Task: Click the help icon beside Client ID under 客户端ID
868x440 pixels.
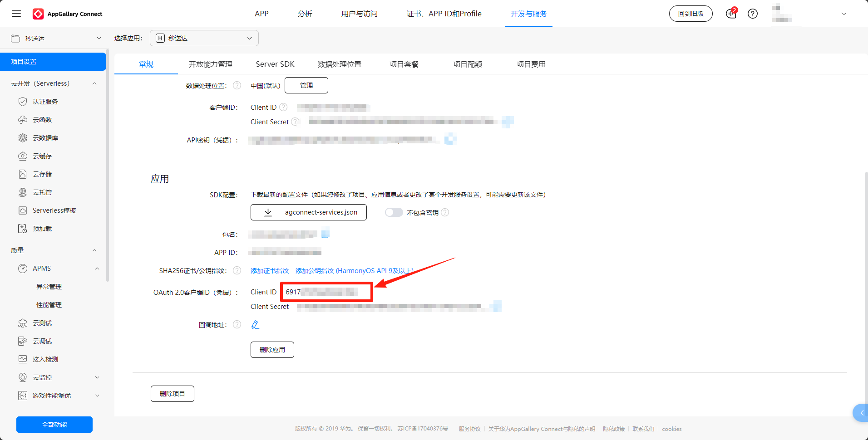Action: pyautogui.click(x=283, y=107)
